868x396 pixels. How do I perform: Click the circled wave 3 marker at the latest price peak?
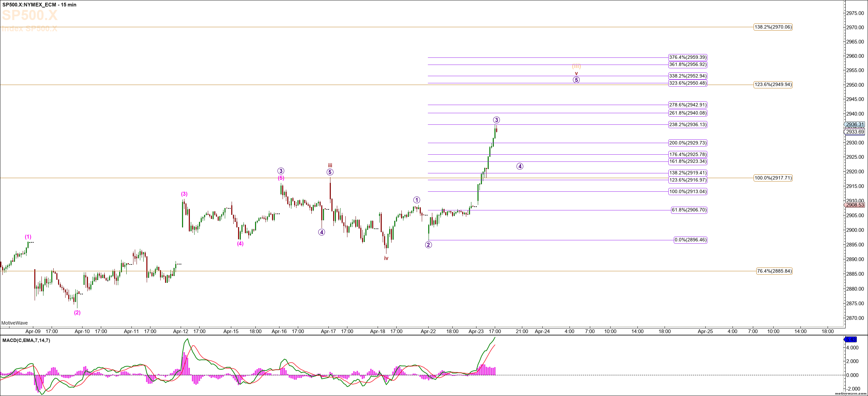pos(496,120)
